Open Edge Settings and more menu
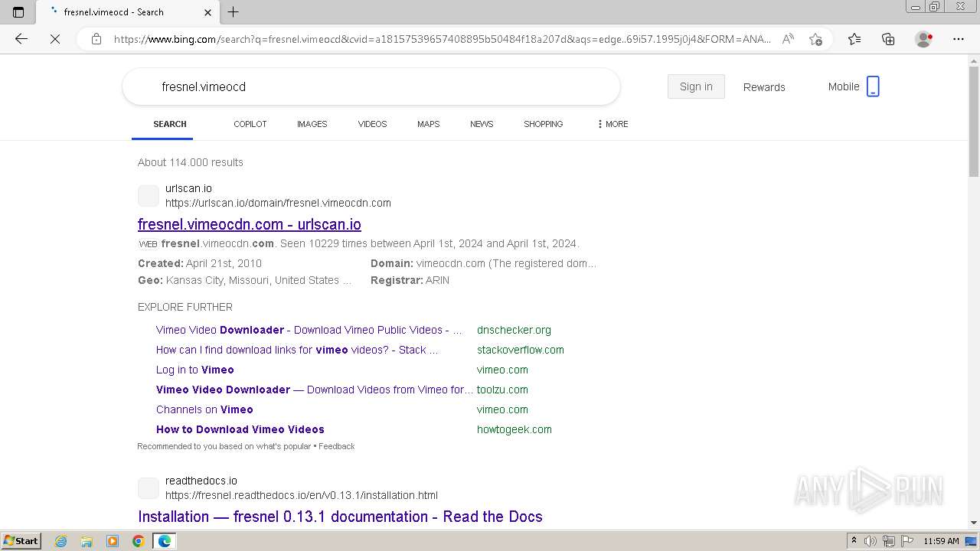 click(x=958, y=39)
